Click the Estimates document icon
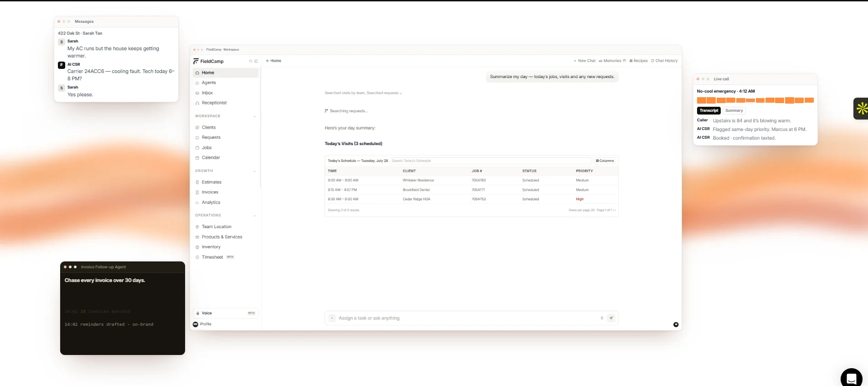The height and width of the screenshot is (386, 868). click(197, 182)
